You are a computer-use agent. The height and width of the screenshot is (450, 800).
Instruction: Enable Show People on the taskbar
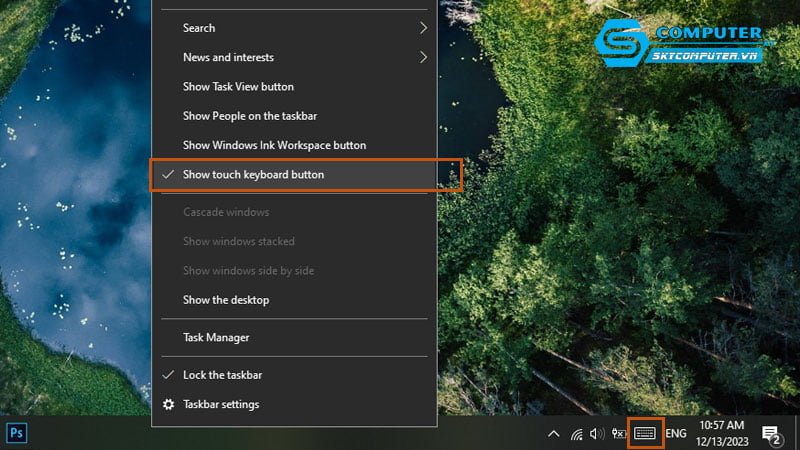[x=294, y=116]
